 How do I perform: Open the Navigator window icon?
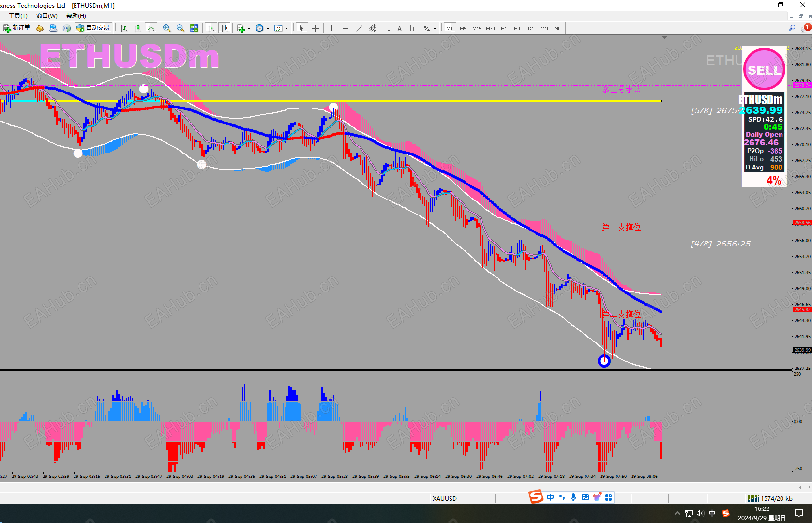53,28
